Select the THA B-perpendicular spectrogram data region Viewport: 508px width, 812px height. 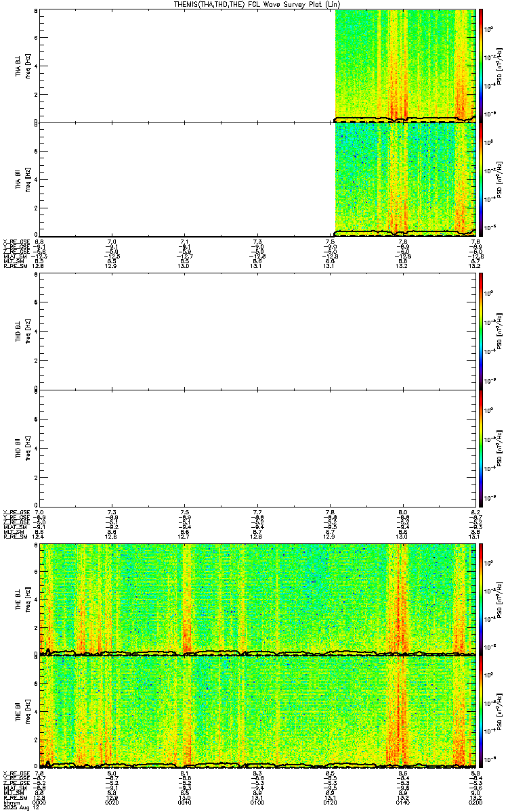(406, 65)
